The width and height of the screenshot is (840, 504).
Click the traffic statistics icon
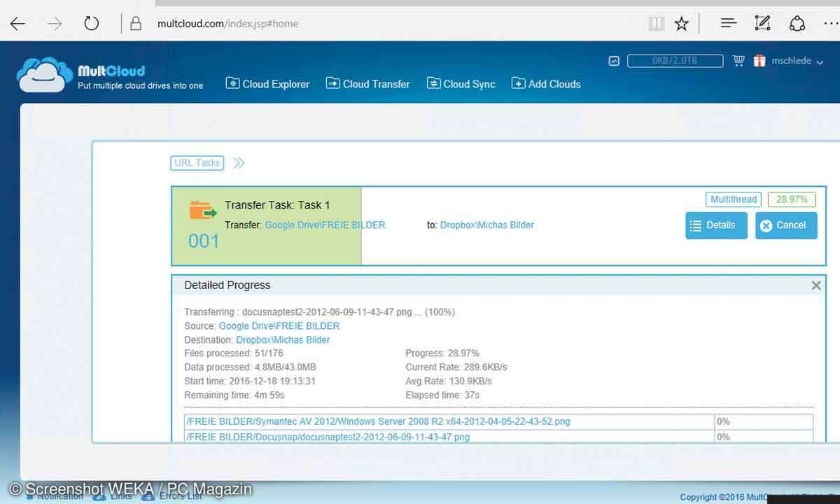click(x=614, y=61)
